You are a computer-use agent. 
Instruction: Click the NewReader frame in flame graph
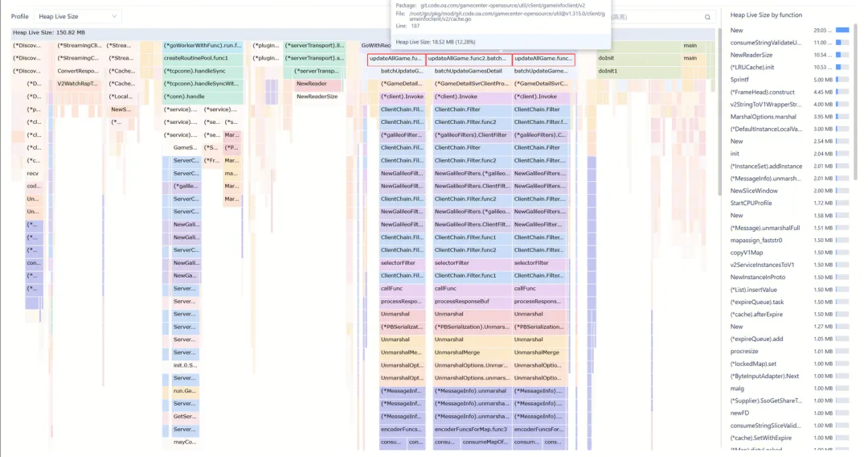point(312,84)
